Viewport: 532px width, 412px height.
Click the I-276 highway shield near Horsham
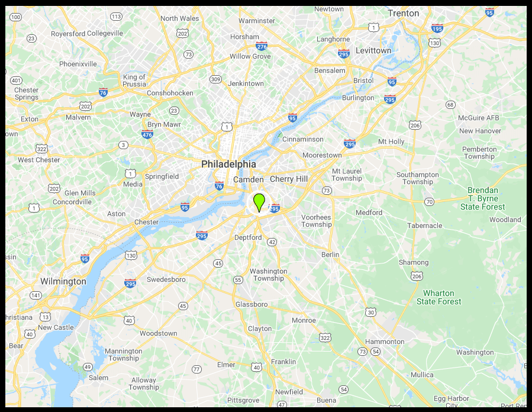pyautogui.click(x=262, y=46)
